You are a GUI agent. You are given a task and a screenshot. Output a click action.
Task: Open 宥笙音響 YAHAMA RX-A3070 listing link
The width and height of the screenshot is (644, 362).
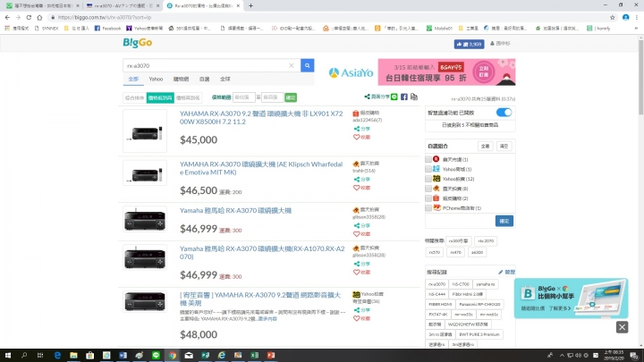point(260,299)
